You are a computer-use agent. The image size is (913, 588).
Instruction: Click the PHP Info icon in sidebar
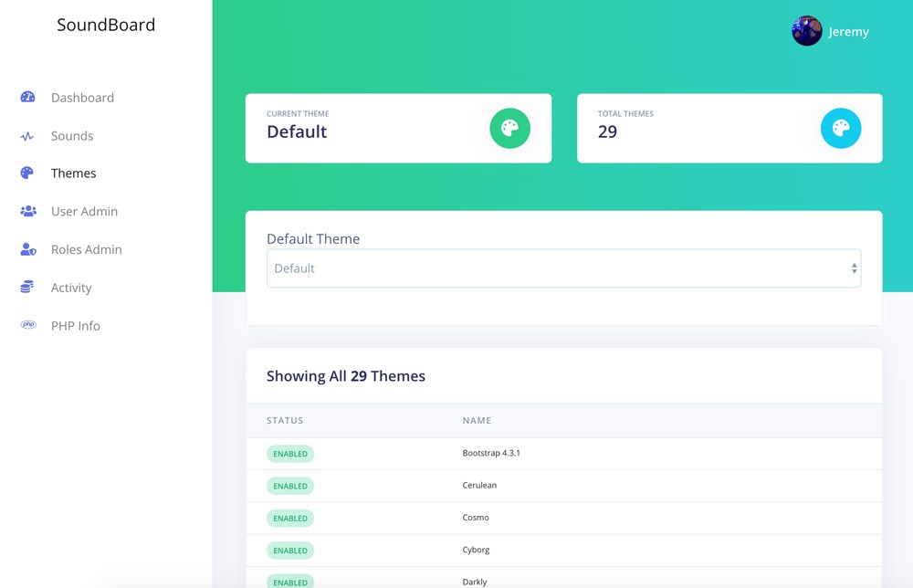[26, 325]
